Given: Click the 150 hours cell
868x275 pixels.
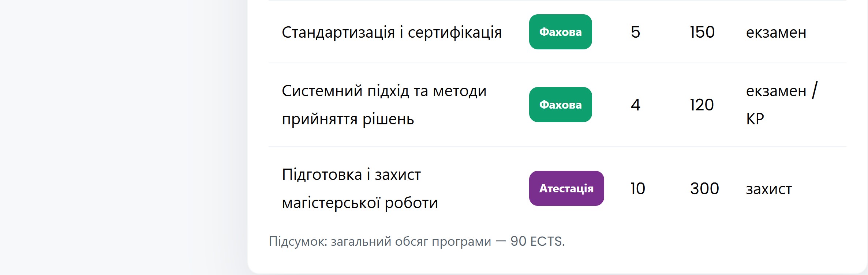Looking at the screenshot, I should [702, 32].
